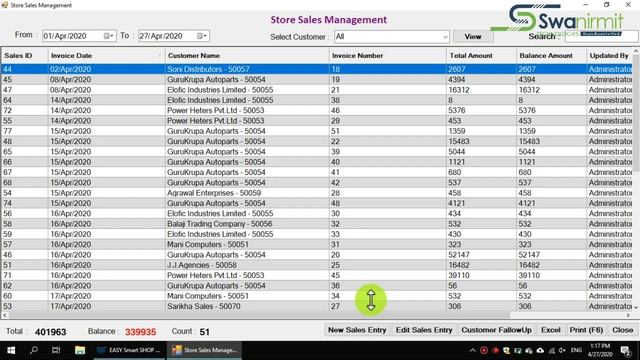Select J.J.Agencies - 50058 row
Screen dimensions: 640x360
(316, 265)
